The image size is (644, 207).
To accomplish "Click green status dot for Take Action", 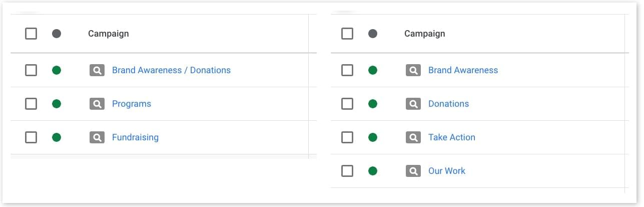I will [x=372, y=137].
